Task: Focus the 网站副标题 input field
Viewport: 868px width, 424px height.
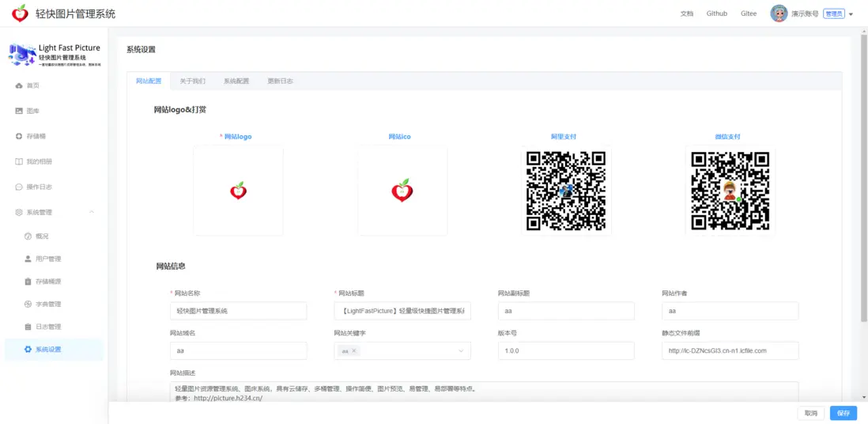Action: [x=566, y=311]
